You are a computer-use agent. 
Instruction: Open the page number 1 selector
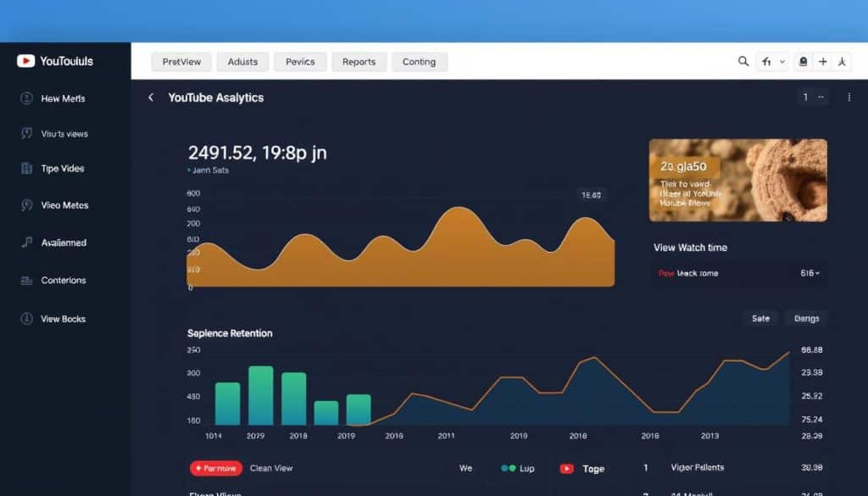pos(813,98)
